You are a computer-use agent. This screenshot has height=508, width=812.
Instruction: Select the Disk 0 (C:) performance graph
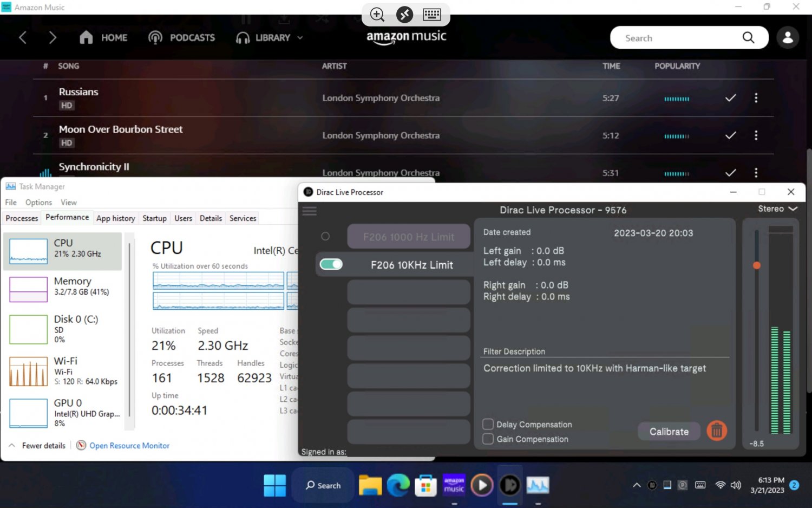tap(28, 329)
